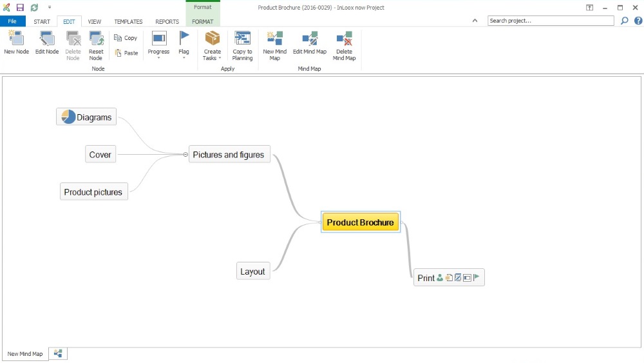The height and width of the screenshot is (363, 644).
Task: Click Copy to Planning
Action: pyautogui.click(x=242, y=46)
